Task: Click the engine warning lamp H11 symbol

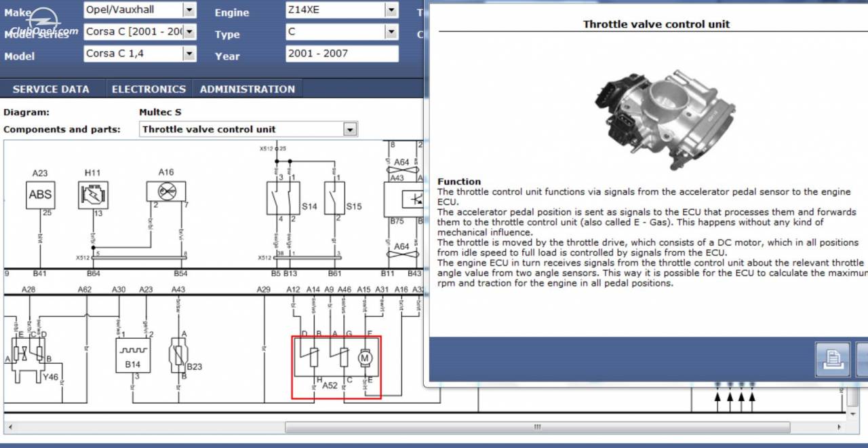Action: 93,195
